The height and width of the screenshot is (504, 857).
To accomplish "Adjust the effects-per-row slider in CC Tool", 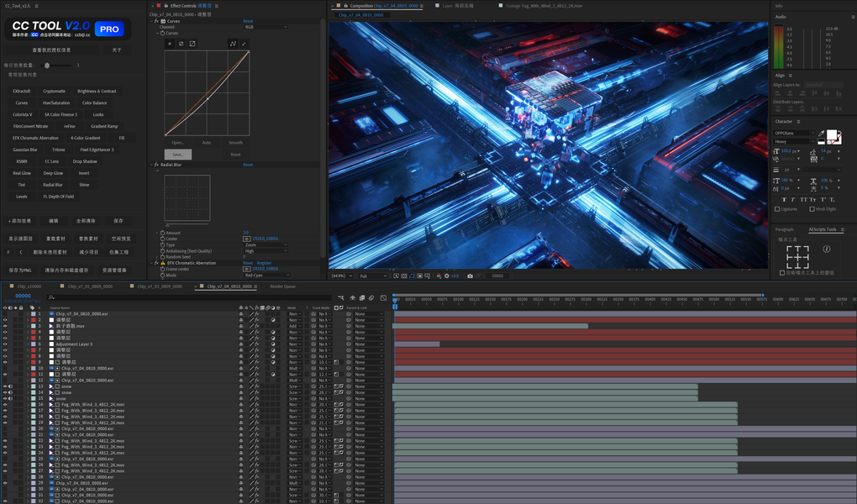I will tap(47, 65).
